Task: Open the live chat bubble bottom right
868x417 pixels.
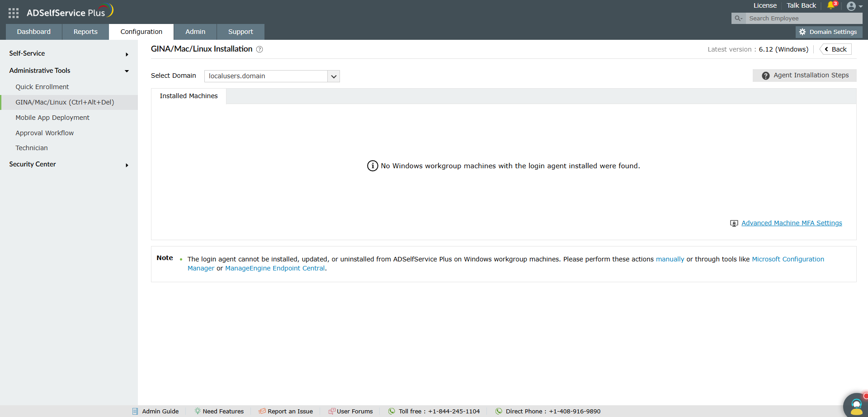Action: click(x=856, y=405)
